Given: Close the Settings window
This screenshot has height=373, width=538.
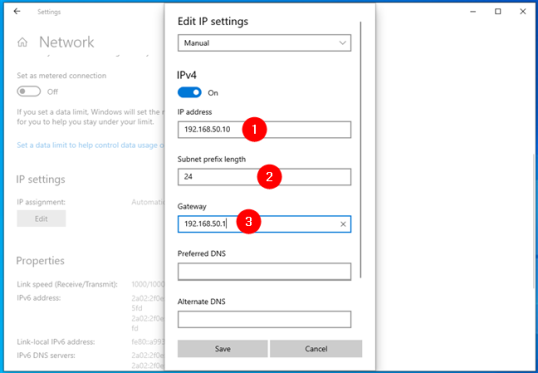Looking at the screenshot, I should pyautogui.click(x=523, y=12).
